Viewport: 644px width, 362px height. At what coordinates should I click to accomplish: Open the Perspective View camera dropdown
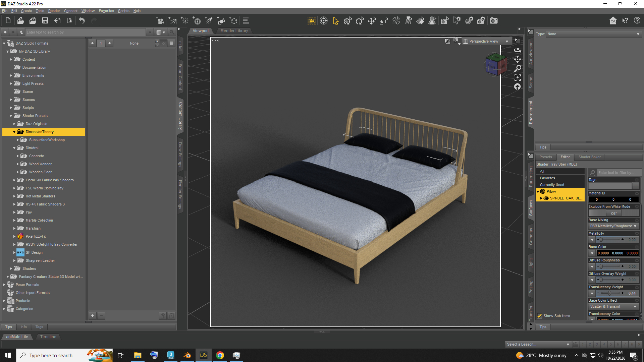(486, 41)
